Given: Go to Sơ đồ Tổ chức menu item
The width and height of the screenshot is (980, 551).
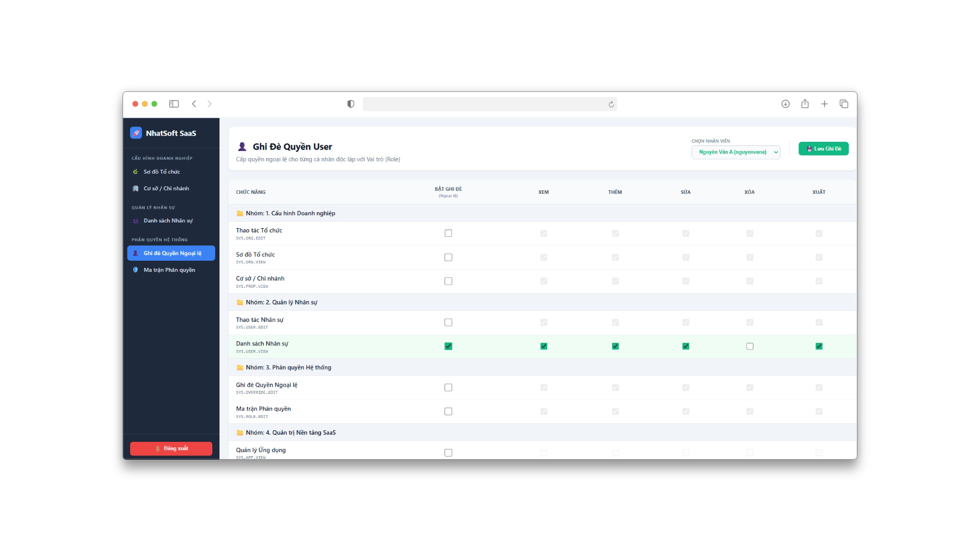Looking at the screenshot, I should click(x=161, y=172).
